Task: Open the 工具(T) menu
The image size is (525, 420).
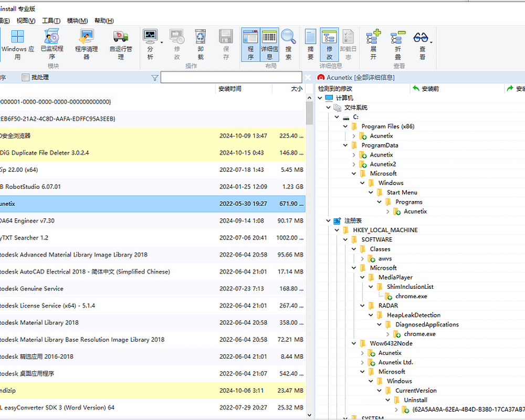Action: (51, 20)
